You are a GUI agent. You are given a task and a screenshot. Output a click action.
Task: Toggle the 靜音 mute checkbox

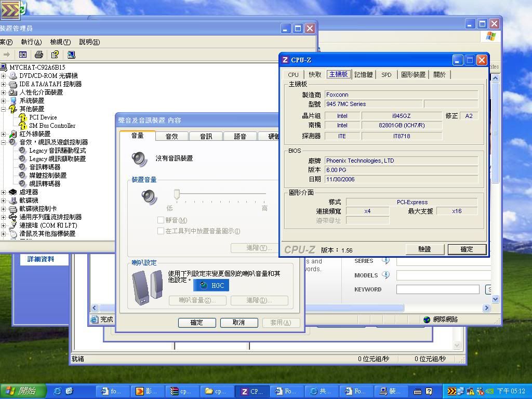[161, 220]
